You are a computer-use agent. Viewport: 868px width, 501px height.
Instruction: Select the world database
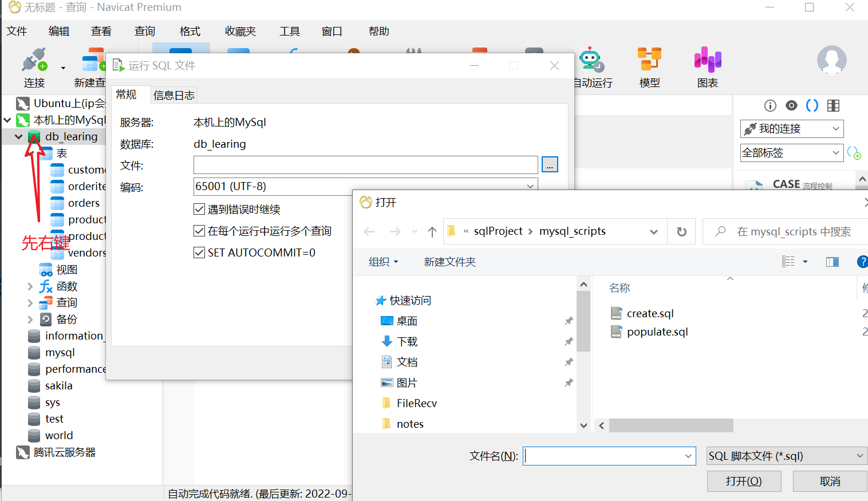[x=59, y=436]
